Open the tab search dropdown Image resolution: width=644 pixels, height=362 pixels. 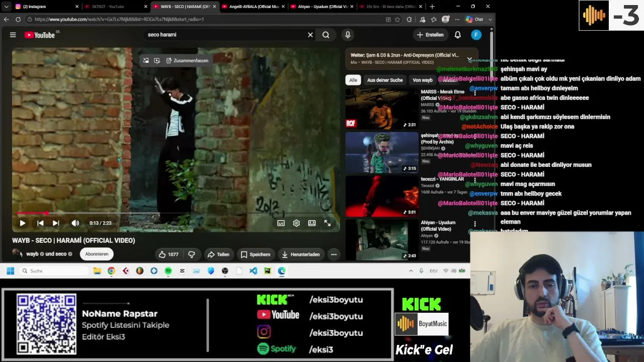6,7
